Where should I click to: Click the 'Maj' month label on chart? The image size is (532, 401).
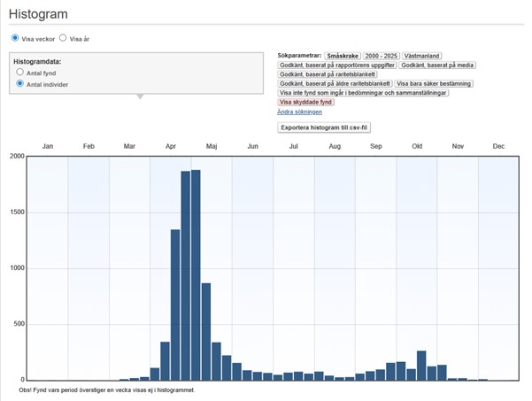coord(212,145)
